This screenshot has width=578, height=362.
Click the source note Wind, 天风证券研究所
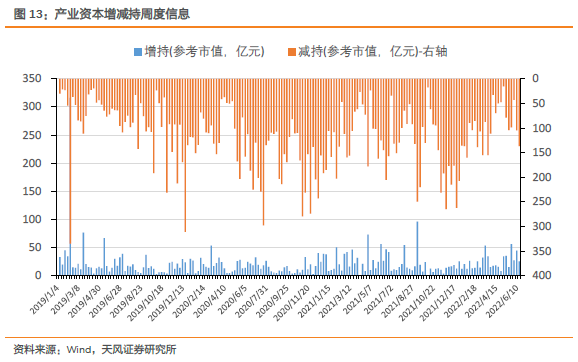[x=95, y=349]
